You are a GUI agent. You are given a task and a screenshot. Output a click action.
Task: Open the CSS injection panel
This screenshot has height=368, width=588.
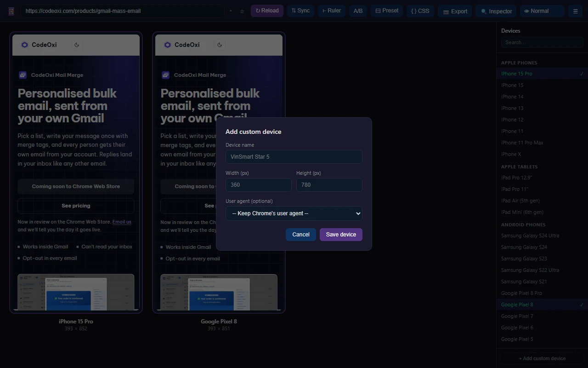[x=420, y=11]
